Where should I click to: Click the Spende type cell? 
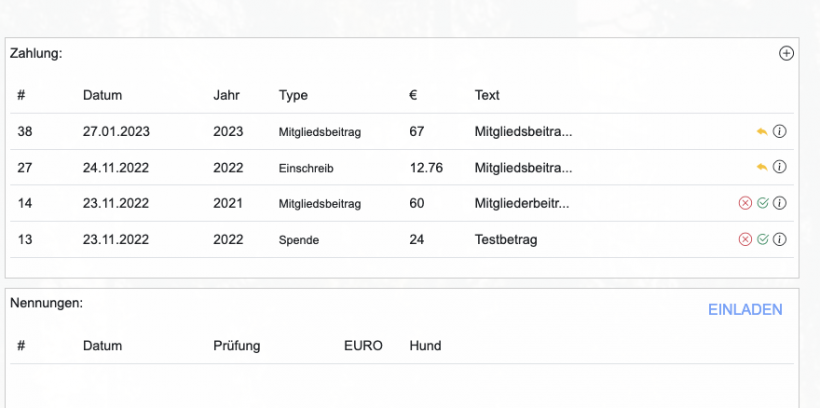[299, 239]
